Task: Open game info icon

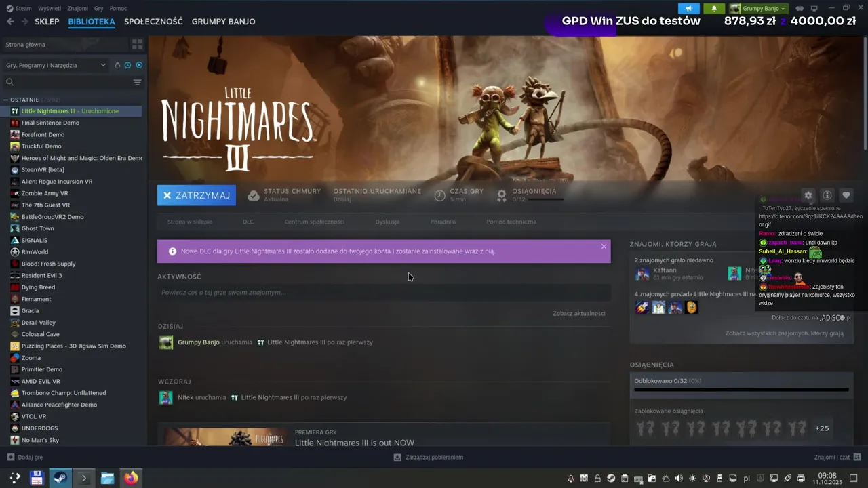Action: [827, 195]
